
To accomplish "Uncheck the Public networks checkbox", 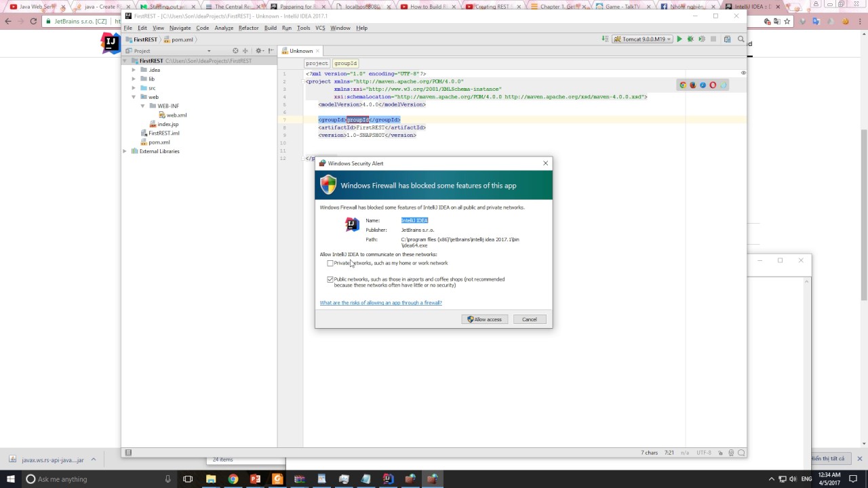I will coord(330,279).
